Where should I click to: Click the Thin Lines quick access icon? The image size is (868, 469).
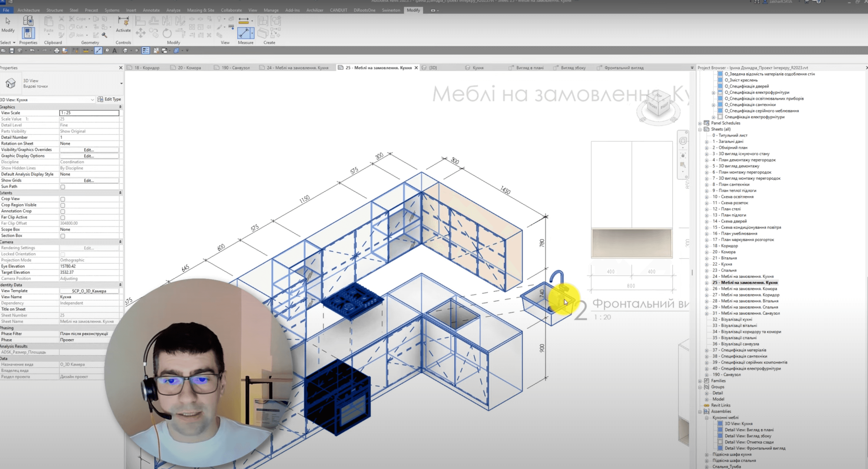(x=146, y=51)
